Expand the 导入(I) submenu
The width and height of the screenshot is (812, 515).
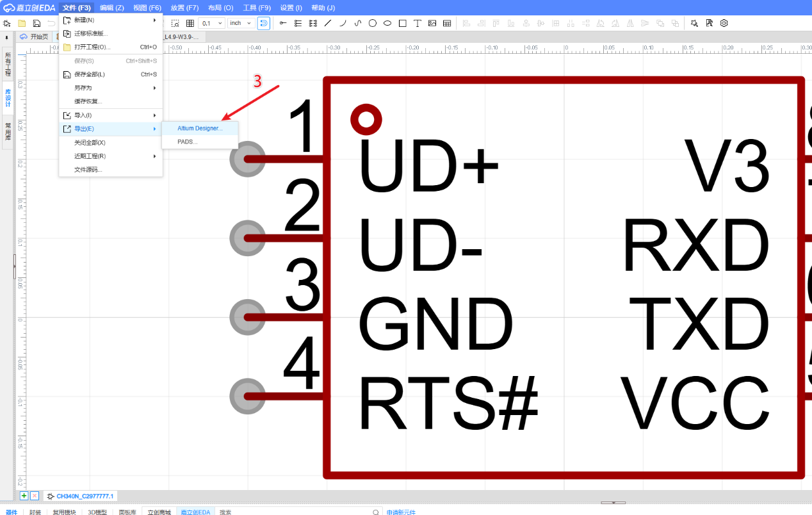tap(111, 115)
